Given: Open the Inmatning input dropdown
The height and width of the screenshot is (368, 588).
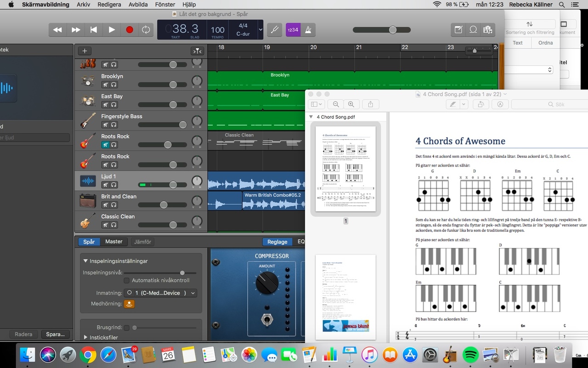Looking at the screenshot, I should [160, 293].
